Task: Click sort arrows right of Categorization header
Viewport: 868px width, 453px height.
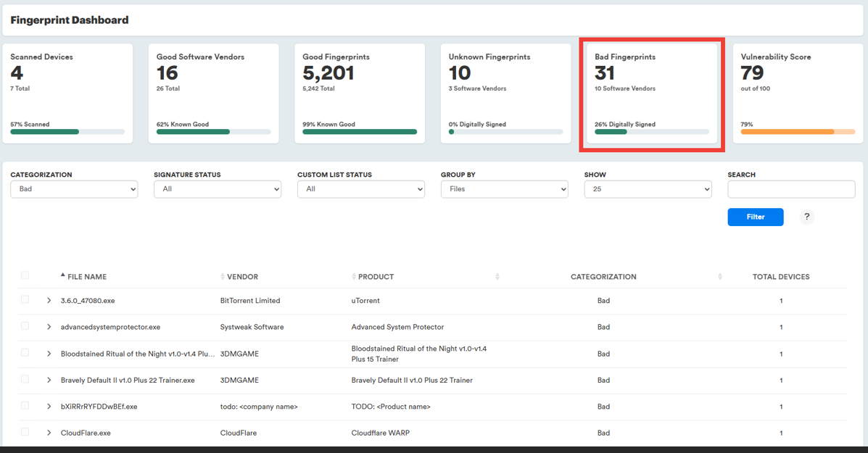Action: 719,277
